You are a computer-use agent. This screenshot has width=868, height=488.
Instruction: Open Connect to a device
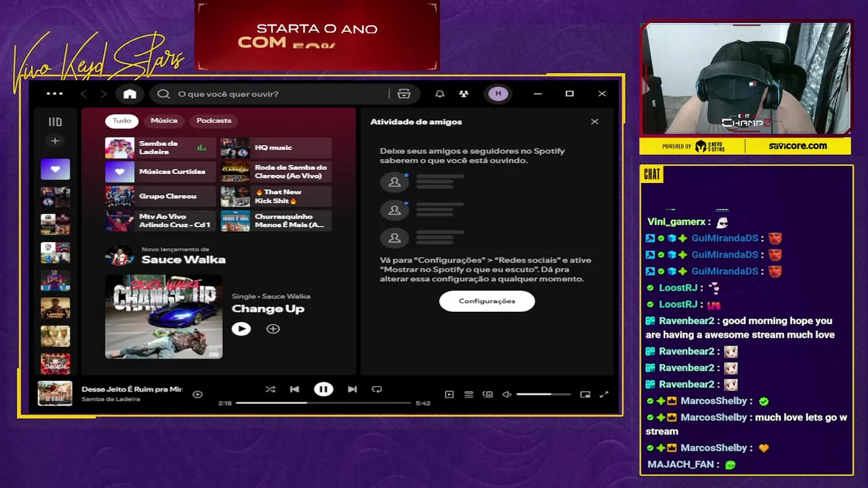[x=488, y=394]
